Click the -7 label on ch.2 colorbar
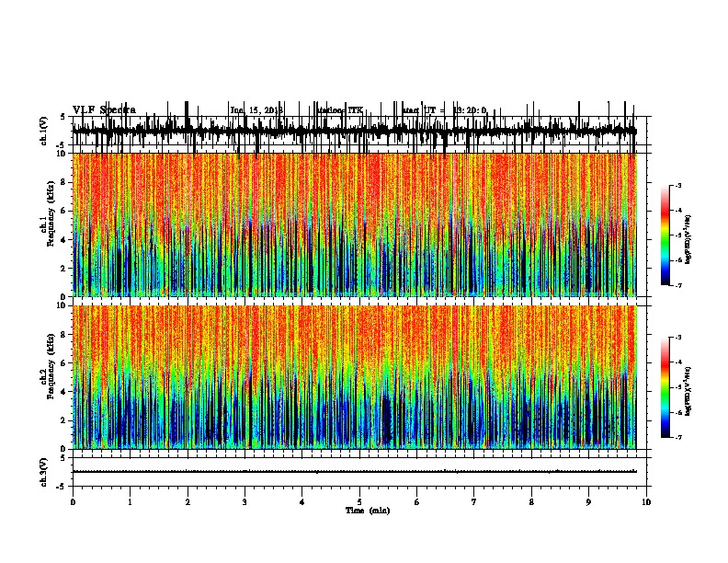This screenshot has width=728, height=563. (677, 437)
